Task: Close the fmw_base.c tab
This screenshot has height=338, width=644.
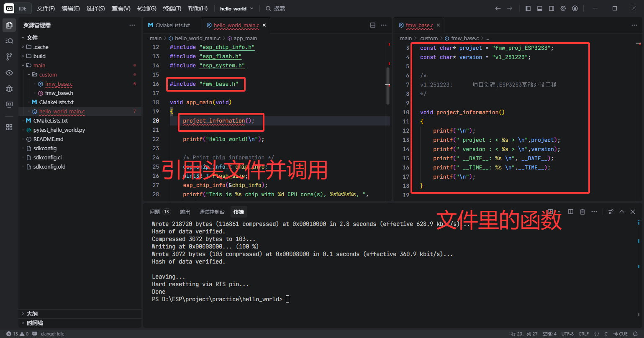Action: point(438,25)
